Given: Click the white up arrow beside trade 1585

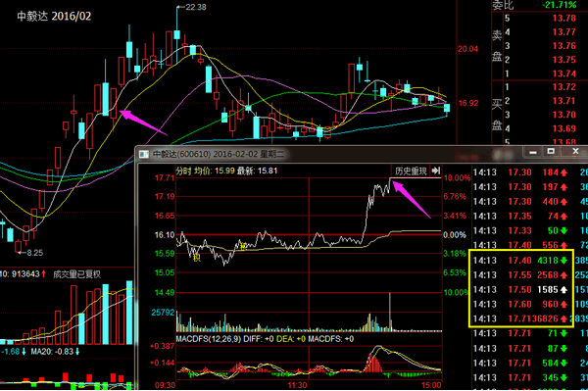Looking at the screenshot, I should point(563,290).
